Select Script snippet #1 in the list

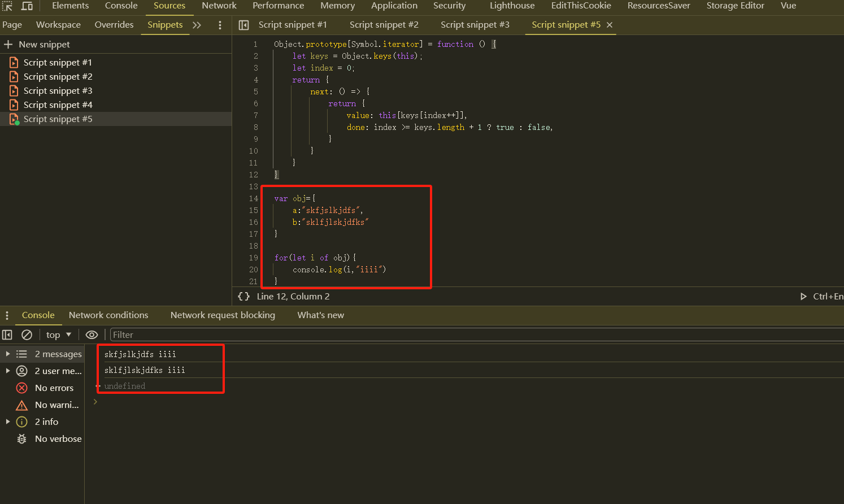116,63
